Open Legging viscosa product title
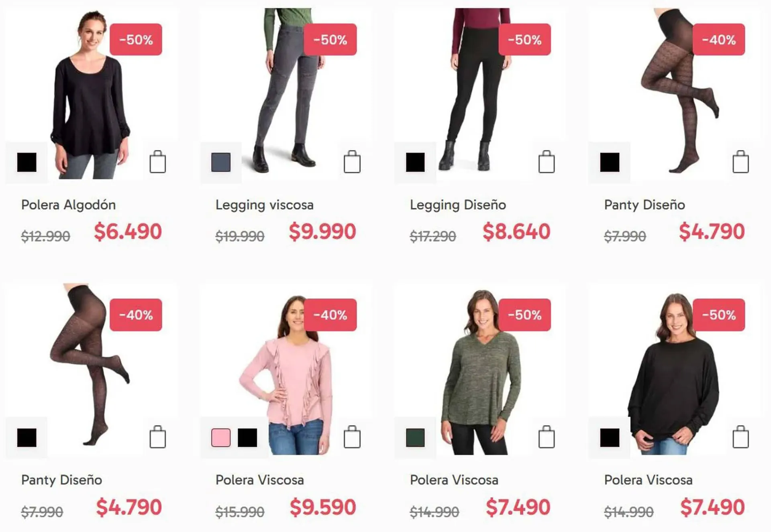Viewport: 771px width, 532px height. pos(264,205)
